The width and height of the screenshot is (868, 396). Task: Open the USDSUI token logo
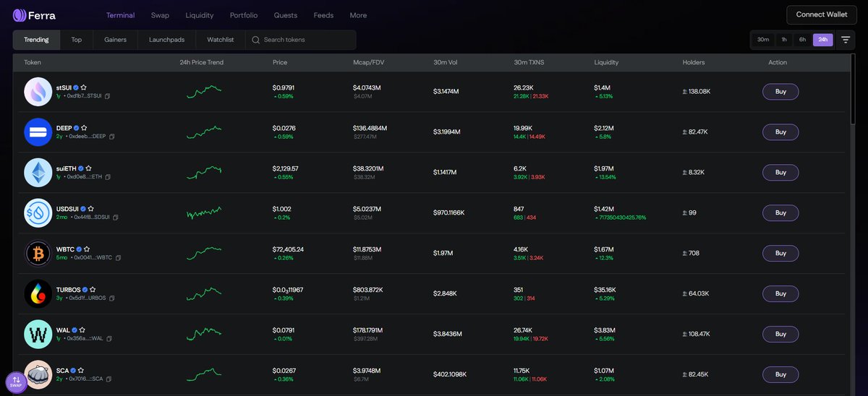tap(38, 213)
